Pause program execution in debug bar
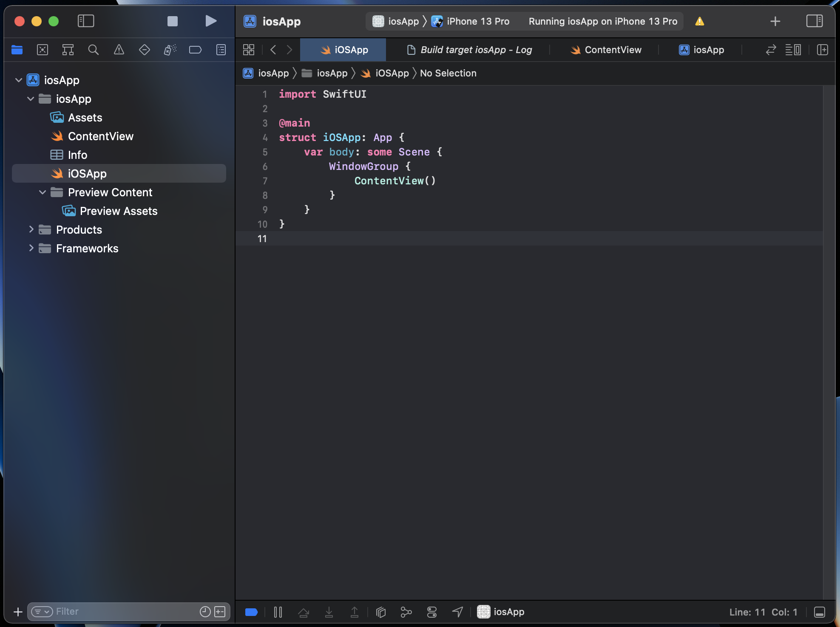The image size is (840, 627). 278,612
